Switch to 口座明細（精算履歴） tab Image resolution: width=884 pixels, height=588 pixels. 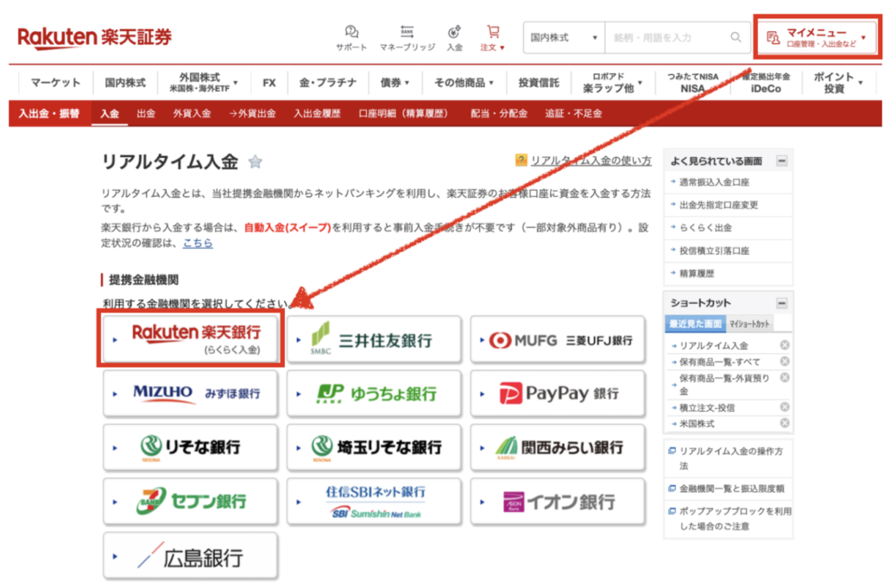pos(404,113)
